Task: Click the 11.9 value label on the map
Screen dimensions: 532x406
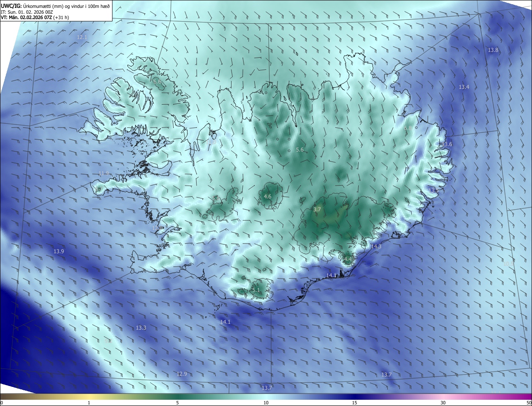Action: pos(103,174)
